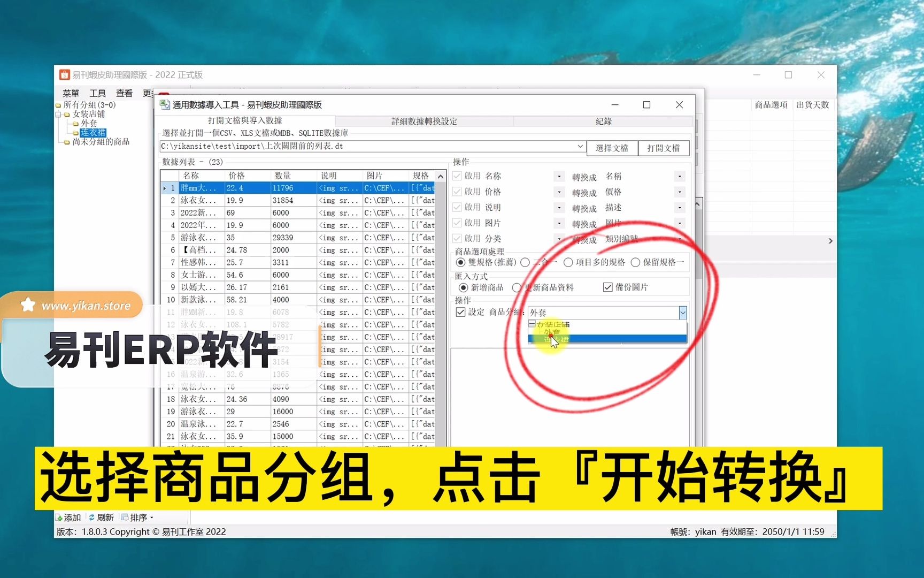Select 所有分組(3-0) root node
Screen dimensions: 924x578
89,105
